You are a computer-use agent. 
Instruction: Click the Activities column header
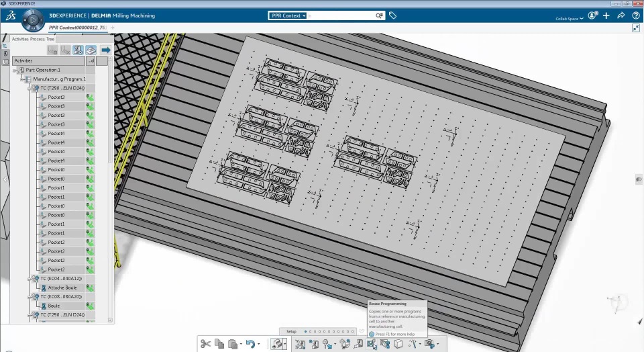49,61
